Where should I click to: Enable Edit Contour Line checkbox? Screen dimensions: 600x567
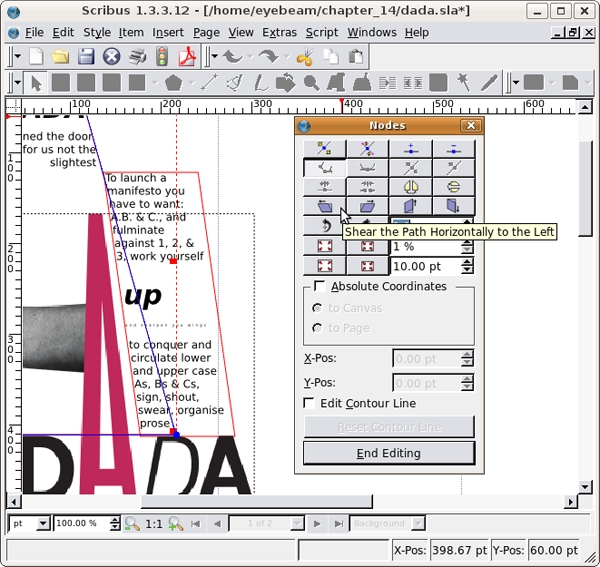(309, 403)
